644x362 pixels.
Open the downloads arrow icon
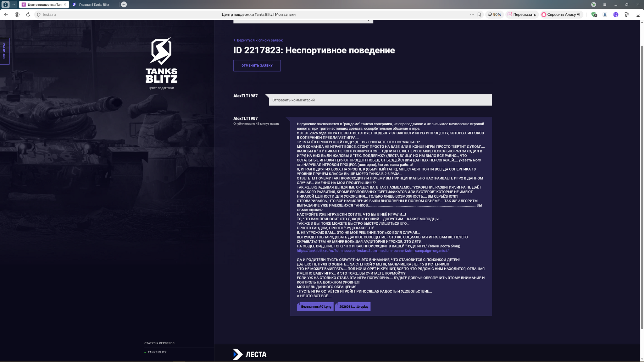[638, 14]
